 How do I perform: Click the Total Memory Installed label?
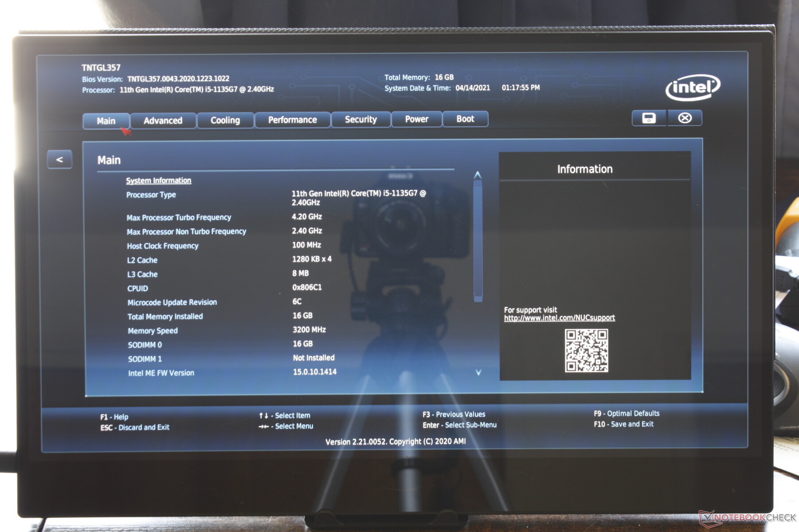[165, 317]
